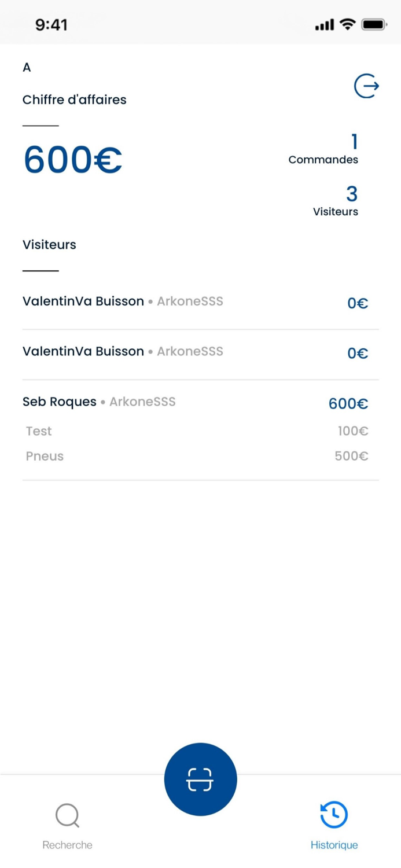Tap the Chiffre d'affaires heading
Screen dimensions: 401x868
(74, 100)
